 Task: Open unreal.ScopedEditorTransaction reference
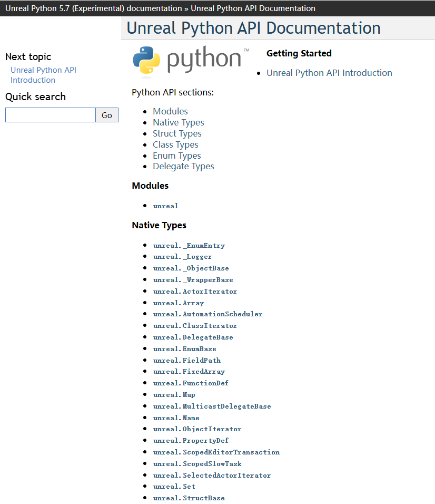pyautogui.click(x=216, y=452)
